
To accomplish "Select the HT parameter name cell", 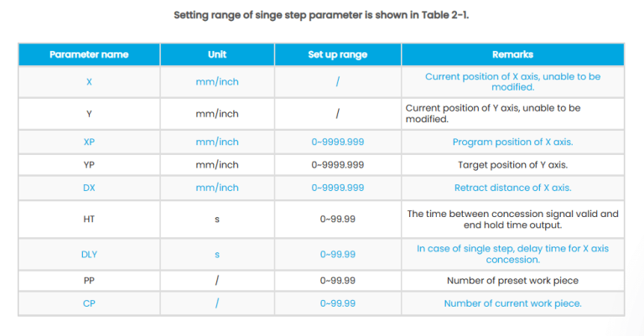I will [x=89, y=219].
